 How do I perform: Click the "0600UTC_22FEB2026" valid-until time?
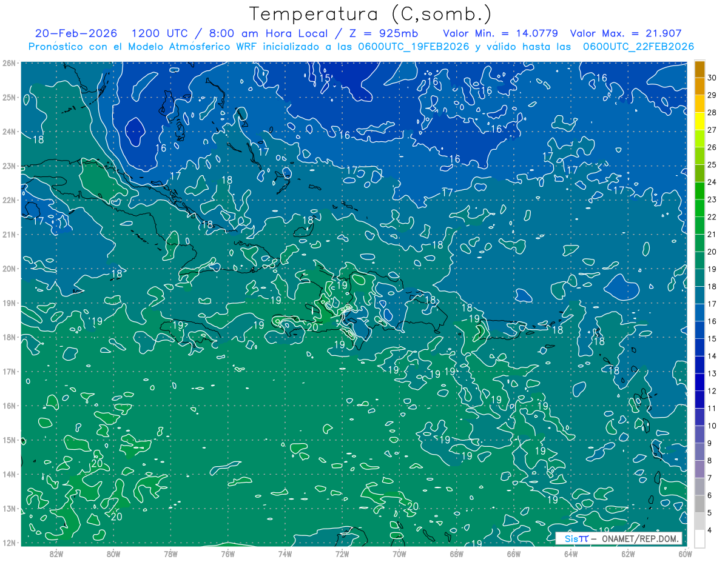pos(638,47)
